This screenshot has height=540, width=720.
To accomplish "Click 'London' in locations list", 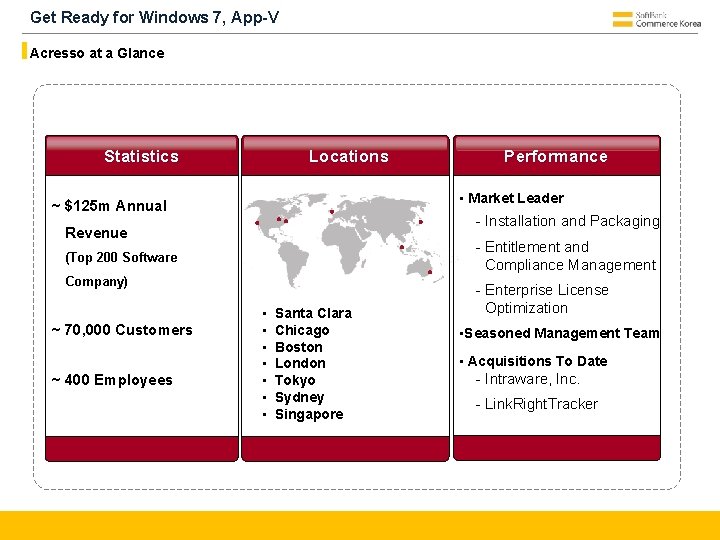I will 300,363.
